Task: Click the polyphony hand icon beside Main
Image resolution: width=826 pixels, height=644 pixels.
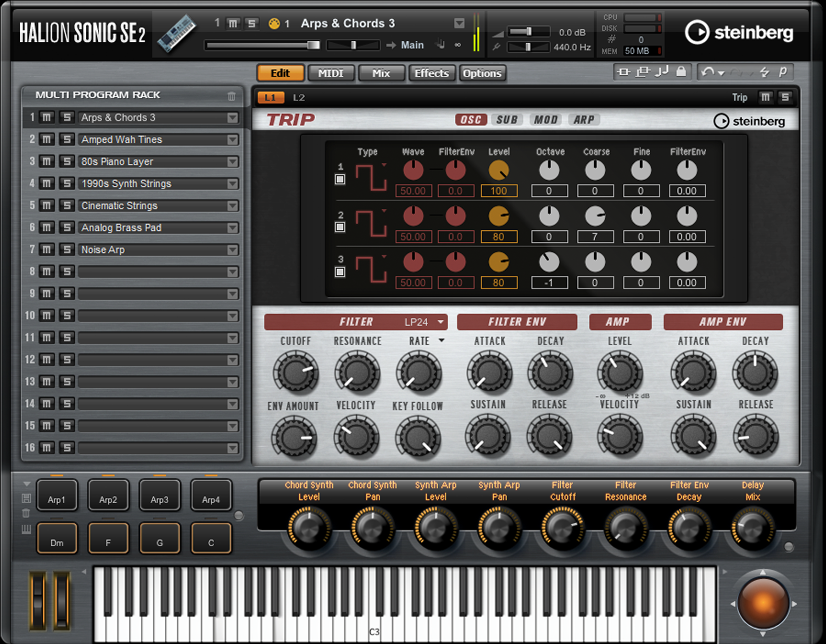Action: coord(440,44)
